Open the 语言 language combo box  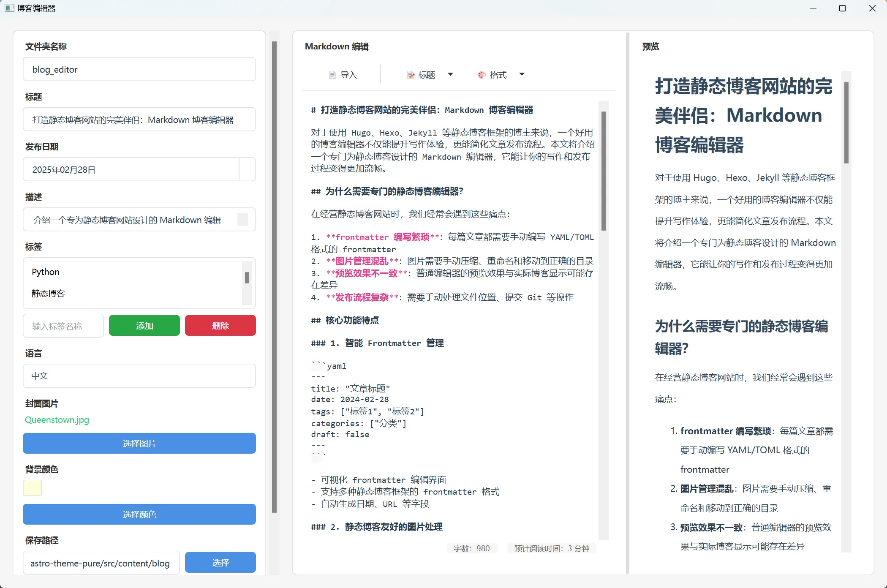tap(139, 376)
